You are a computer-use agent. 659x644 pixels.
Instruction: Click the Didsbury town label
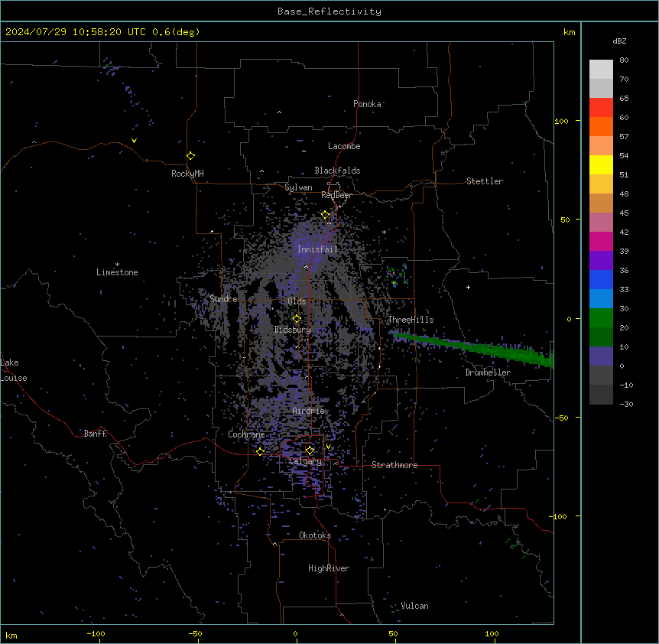point(293,330)
